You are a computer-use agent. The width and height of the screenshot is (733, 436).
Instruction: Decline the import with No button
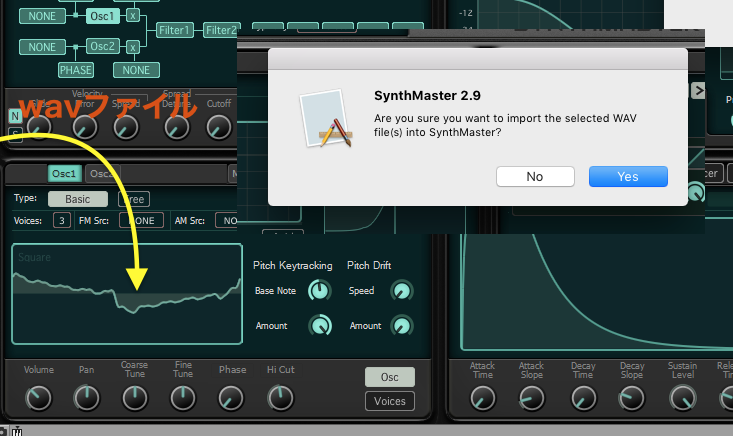[535, 177]
